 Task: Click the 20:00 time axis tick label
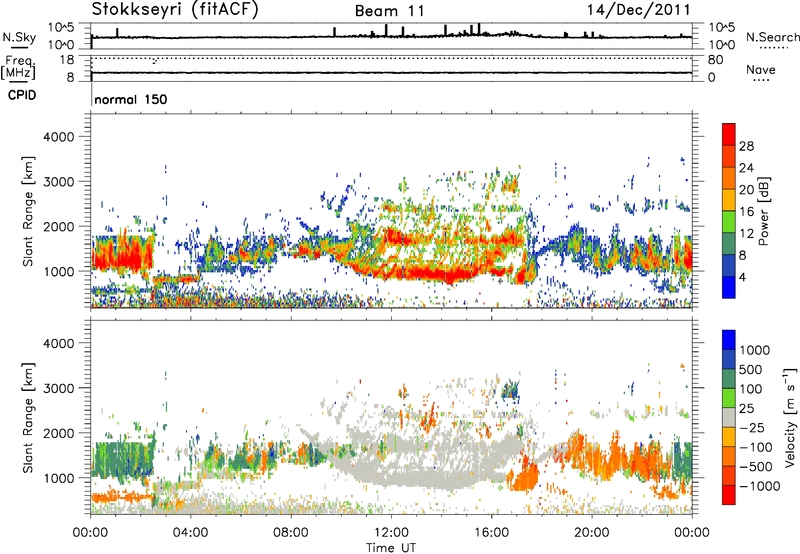coord(592,533)
